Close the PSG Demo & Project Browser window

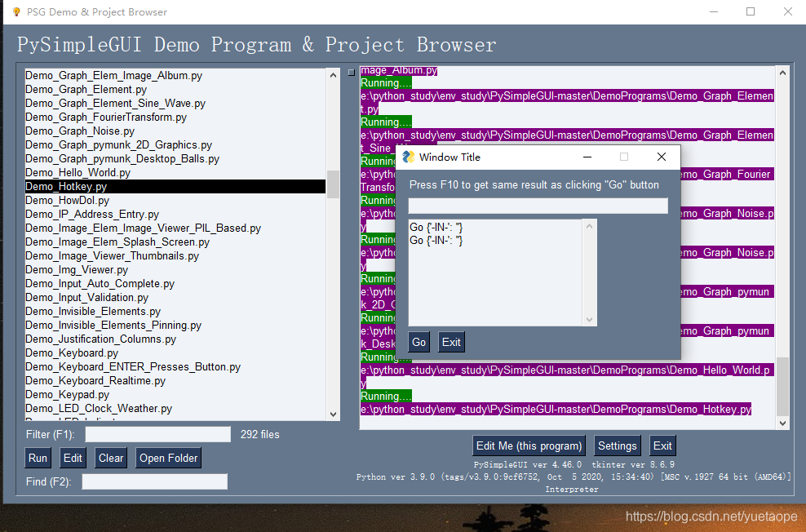(787, 11)
